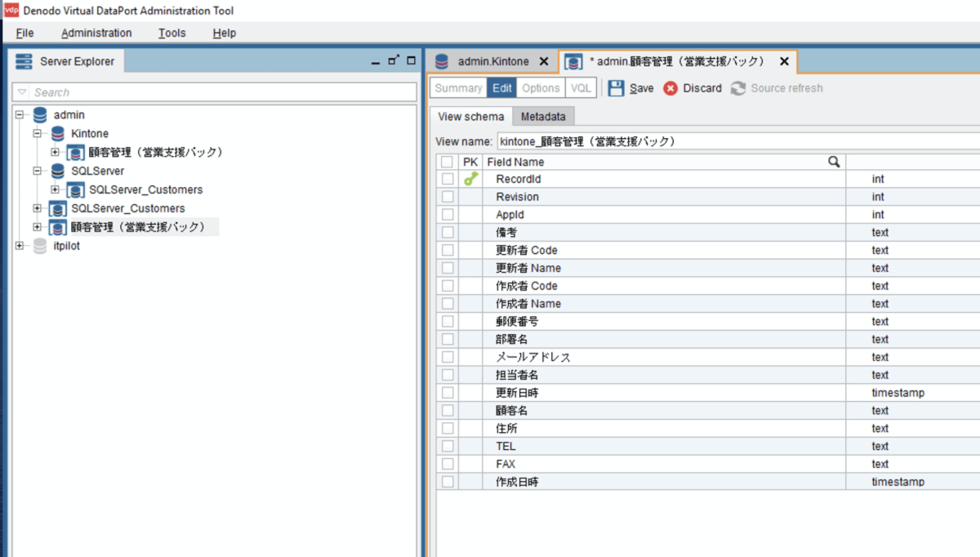This screenshot has width=980, height=557.
Task: Open the Tools menu
Action: 172,33
